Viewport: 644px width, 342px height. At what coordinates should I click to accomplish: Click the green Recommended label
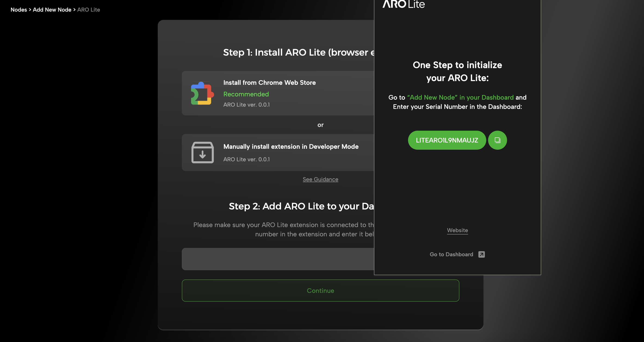click(246, 94)
